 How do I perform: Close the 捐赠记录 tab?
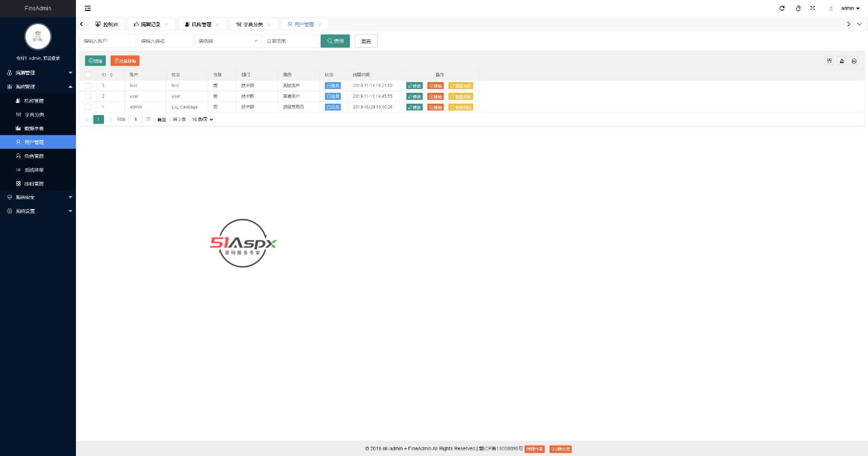pos(167,24)
